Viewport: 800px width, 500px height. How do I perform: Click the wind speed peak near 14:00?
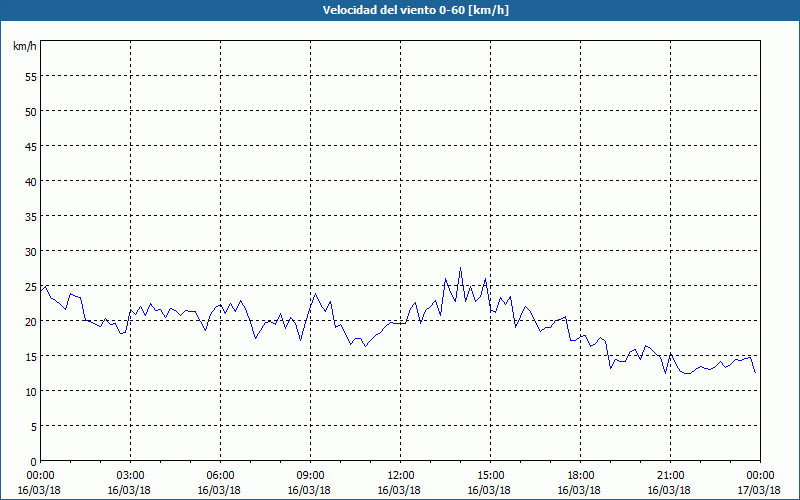(x=460, y=267)
